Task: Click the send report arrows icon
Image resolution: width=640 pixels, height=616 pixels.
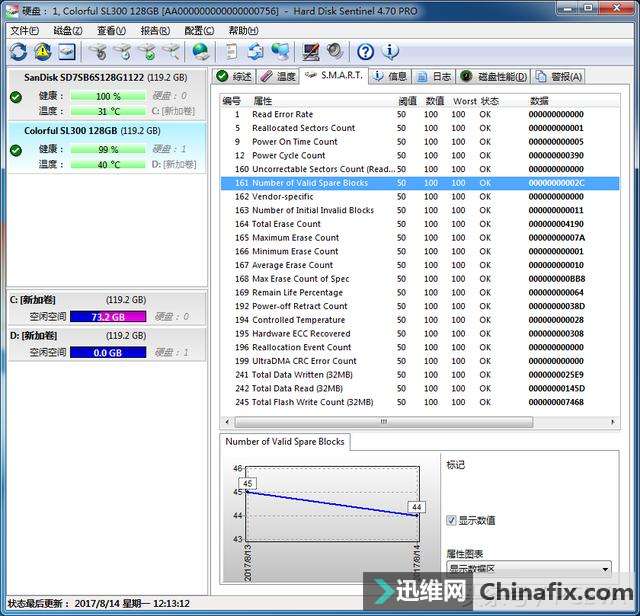Action: click(256, 51)
